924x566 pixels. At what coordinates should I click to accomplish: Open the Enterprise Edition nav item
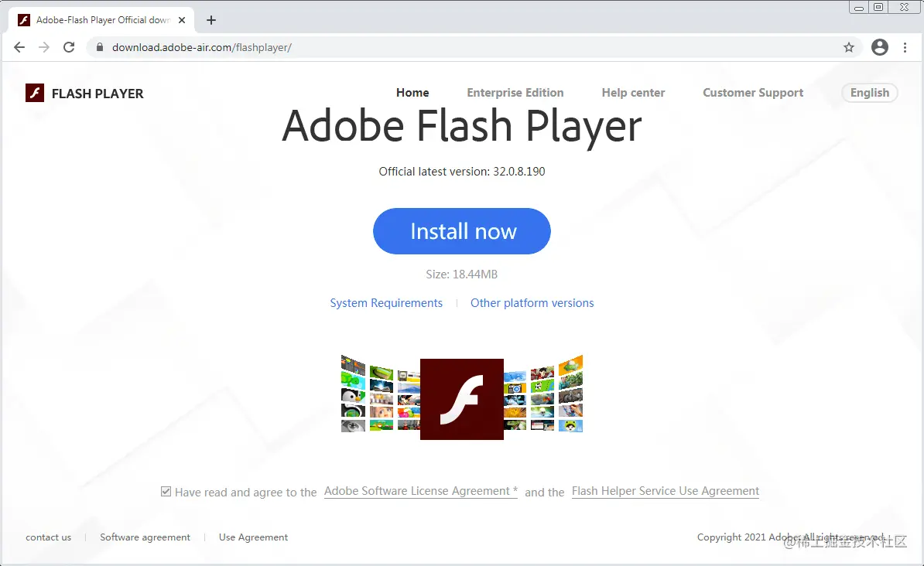tap(515, 93)
